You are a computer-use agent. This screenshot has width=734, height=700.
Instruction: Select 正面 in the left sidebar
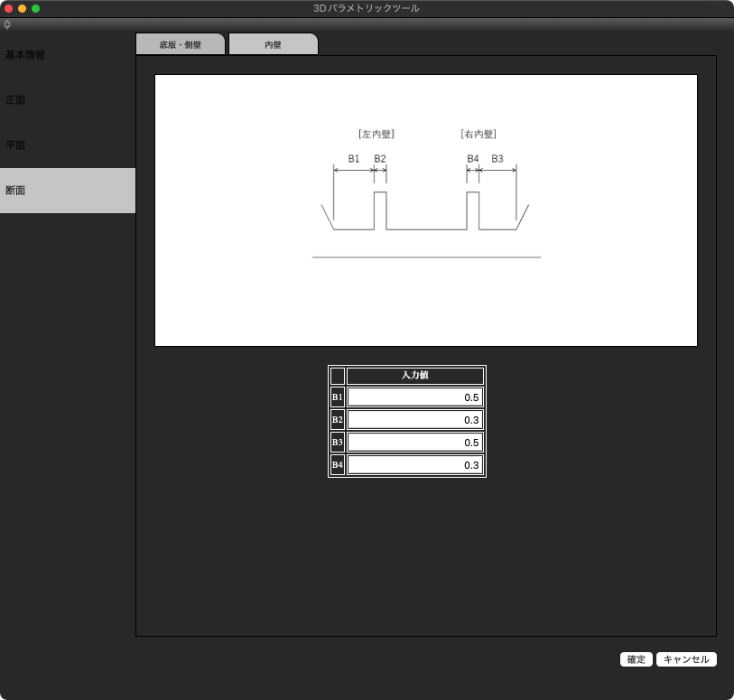click(15, 100)
